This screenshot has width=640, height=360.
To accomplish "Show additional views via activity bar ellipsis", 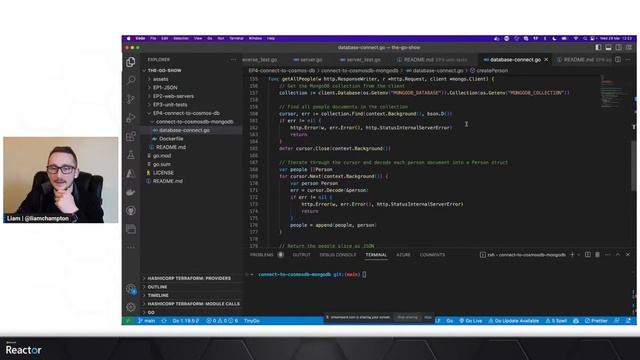I will tap(131, 247).
